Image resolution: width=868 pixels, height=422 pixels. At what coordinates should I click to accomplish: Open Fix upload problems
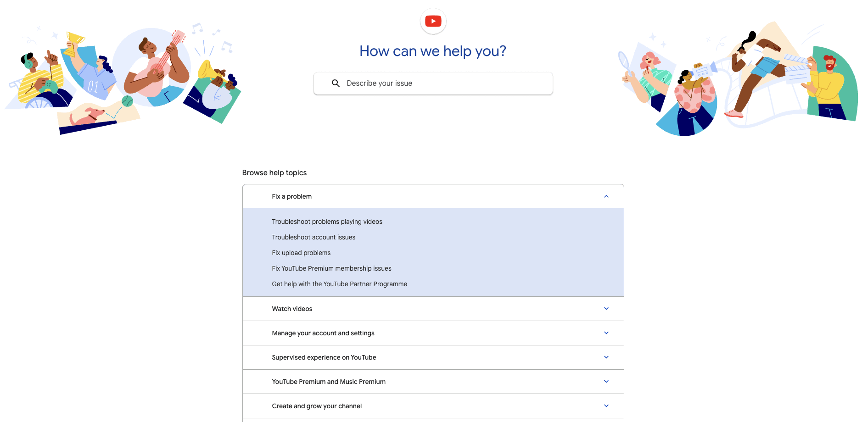[301, 253]
